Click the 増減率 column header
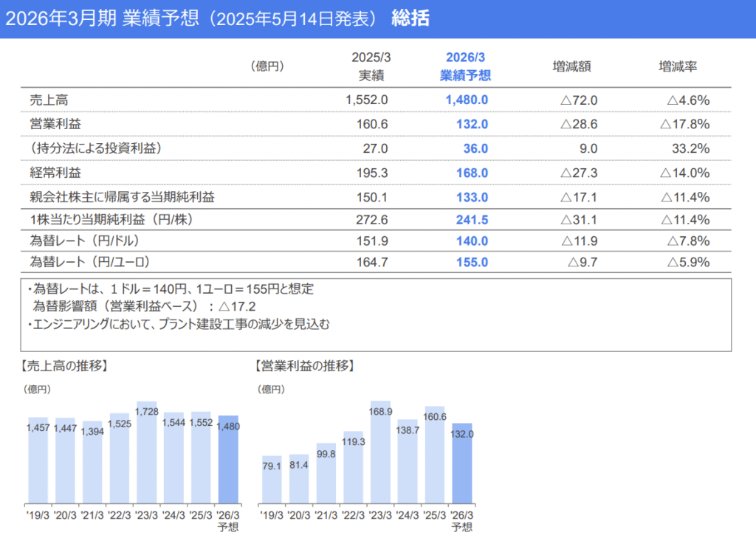This screenshot has width=756, height=535. point(678,66)
